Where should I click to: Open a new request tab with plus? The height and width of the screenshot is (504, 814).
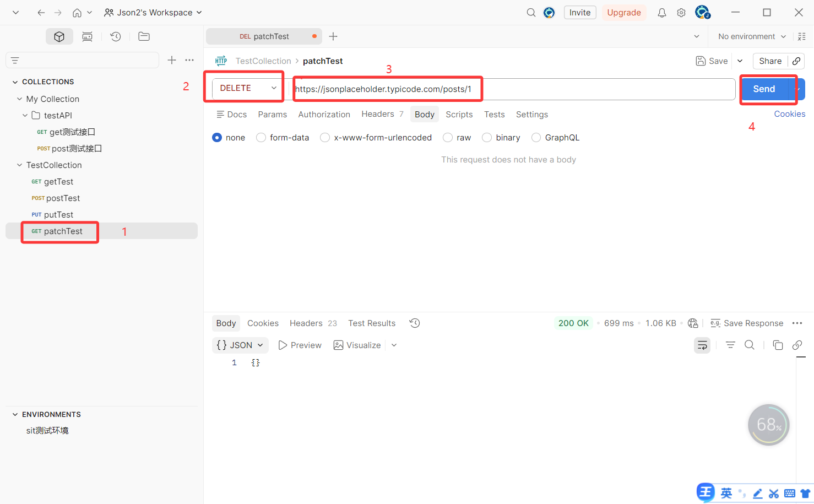click(x=333, y=36)
